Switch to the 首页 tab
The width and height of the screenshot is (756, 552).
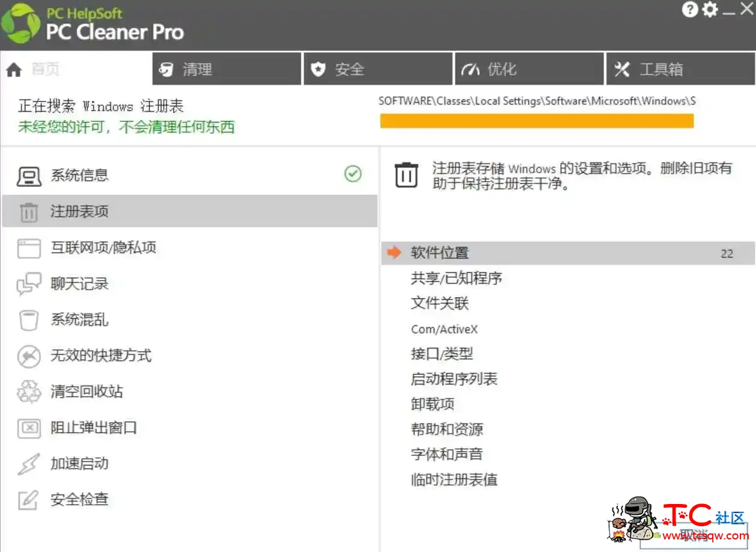76,69
